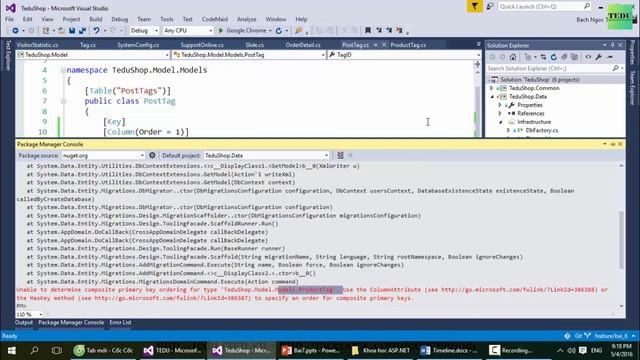Expand the Properties node in Solution Explorer
The width and height of the screenshot is (640, 360).
pyautogui.click(x=500, y=105)
